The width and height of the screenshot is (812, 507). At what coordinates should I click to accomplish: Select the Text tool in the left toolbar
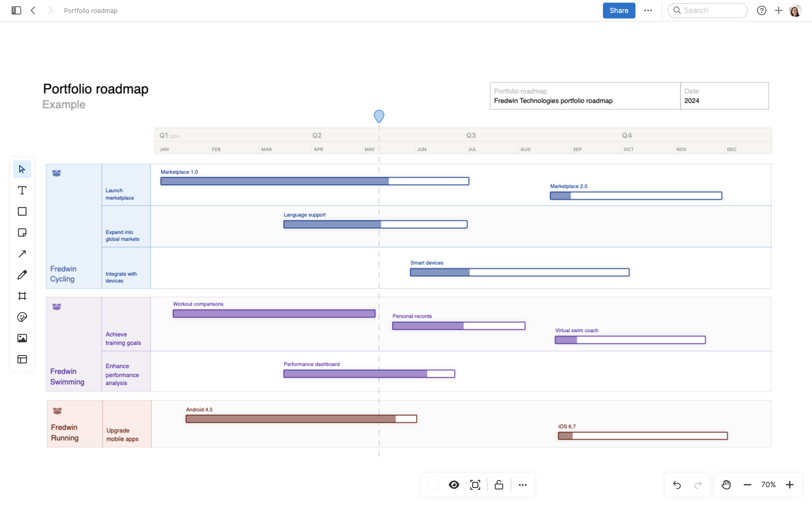pos(22,190)
